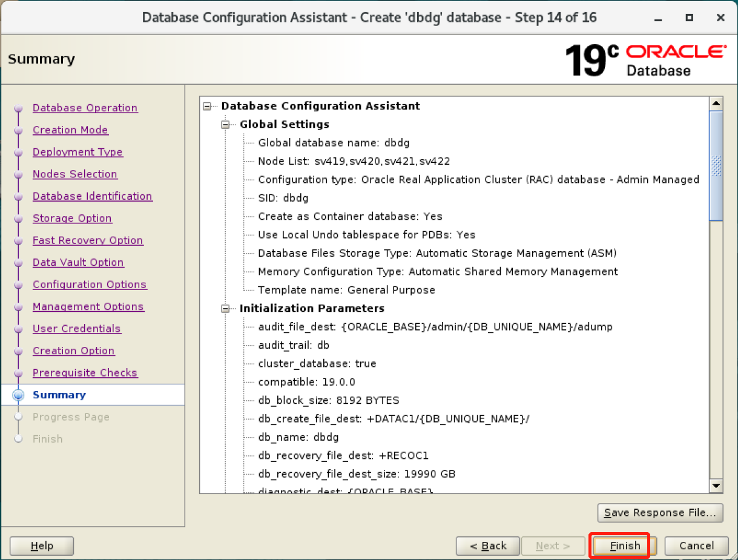This screenshot has height=560, width=738.
Task: Click the Database Configuration Assistant heading
Action: point(321,106)
